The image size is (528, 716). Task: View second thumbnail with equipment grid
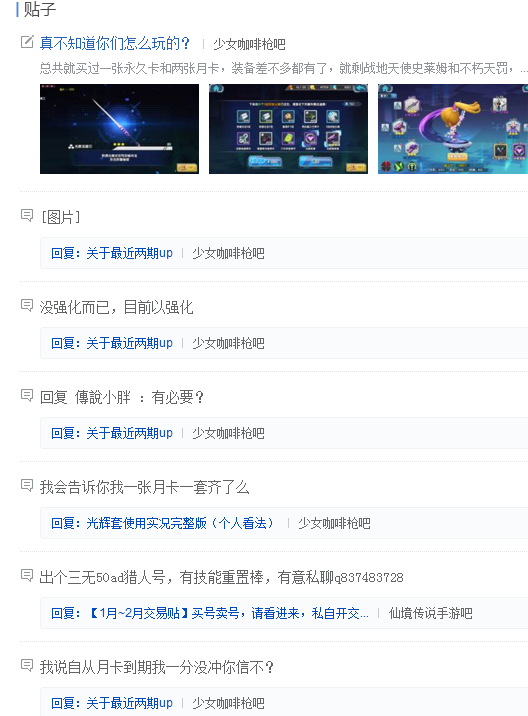coord(288,129)
